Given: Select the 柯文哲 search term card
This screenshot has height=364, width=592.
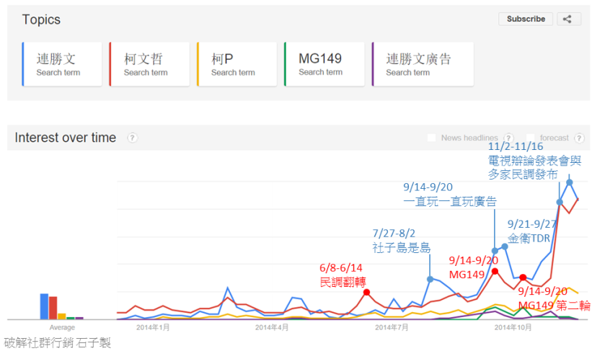Looking at the screenshot, I should click(x=149, y=64).
